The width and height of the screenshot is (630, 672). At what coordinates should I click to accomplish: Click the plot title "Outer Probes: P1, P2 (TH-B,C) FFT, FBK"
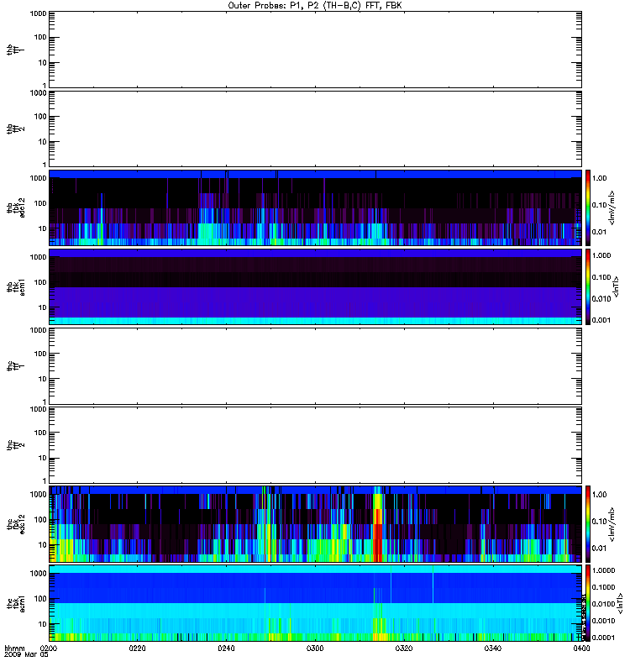tap(314, 6)
